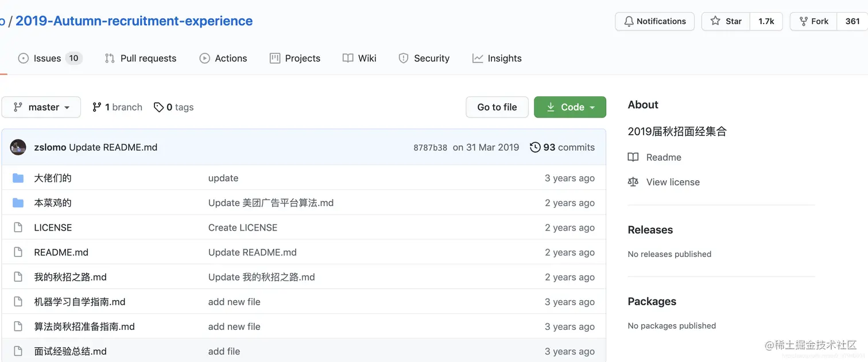Click the Notifications button

pos(654,21)
